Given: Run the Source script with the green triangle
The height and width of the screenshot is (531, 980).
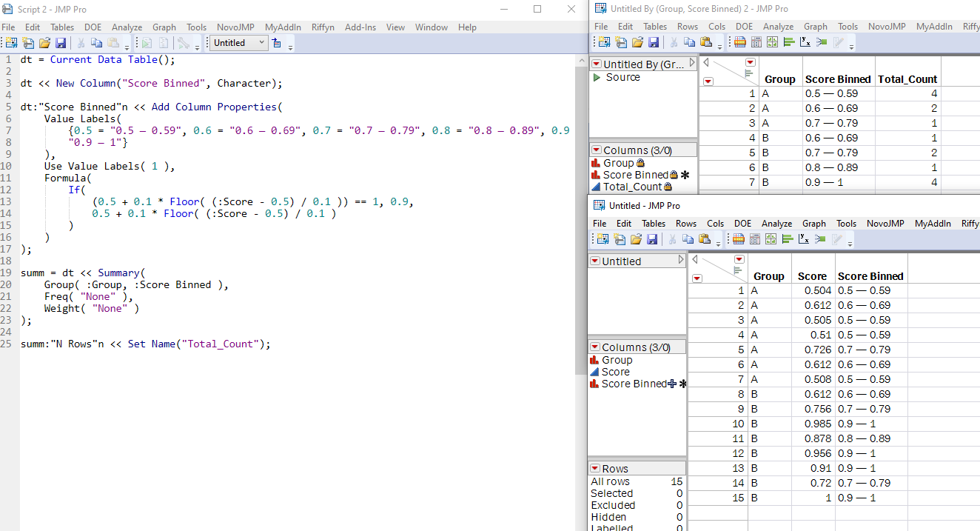Looking at the screenshot, I should 597,77.
